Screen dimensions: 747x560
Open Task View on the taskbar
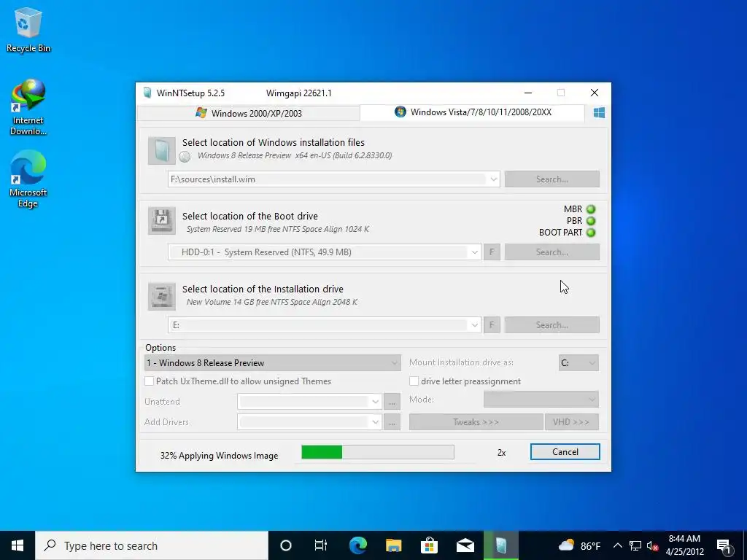tap(321, 545)
